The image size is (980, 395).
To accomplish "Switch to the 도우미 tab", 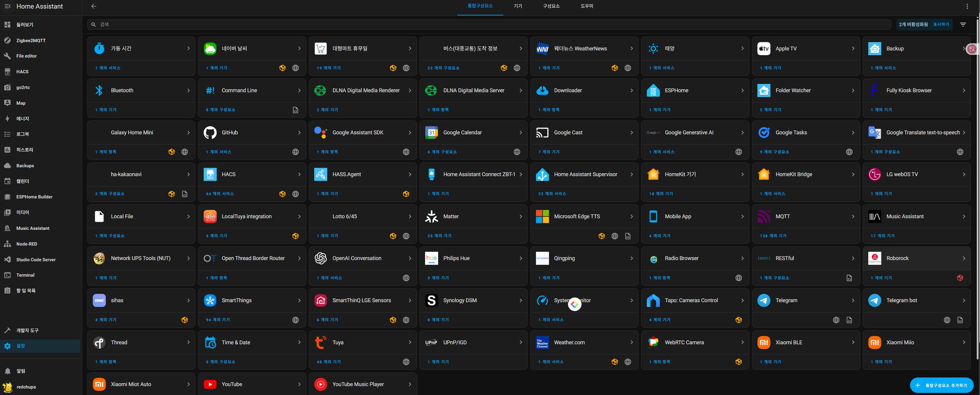I will coord(587,6).
